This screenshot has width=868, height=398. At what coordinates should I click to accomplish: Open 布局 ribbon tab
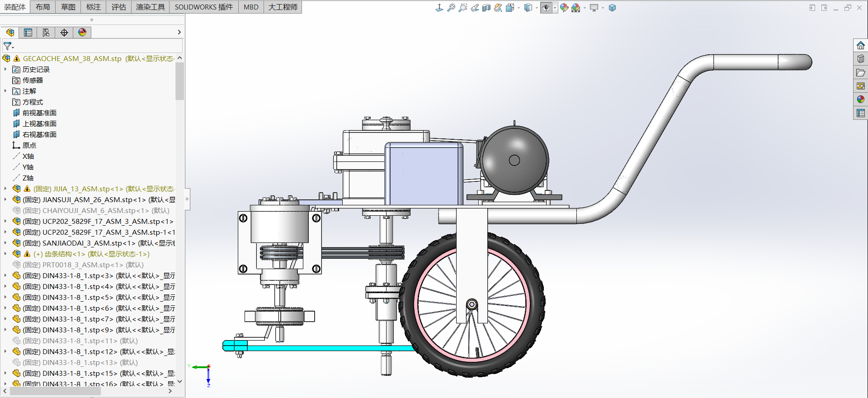[x=43, y=7]
